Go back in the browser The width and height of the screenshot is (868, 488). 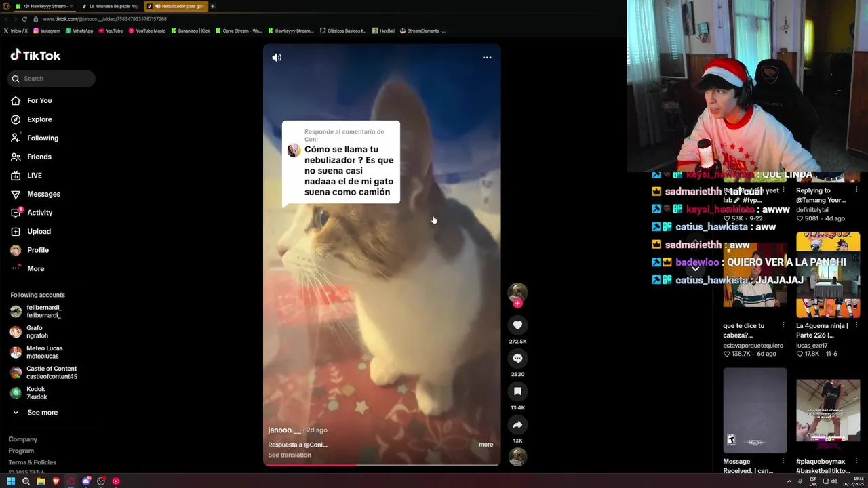pyautogui.click(x=7, y=19)
